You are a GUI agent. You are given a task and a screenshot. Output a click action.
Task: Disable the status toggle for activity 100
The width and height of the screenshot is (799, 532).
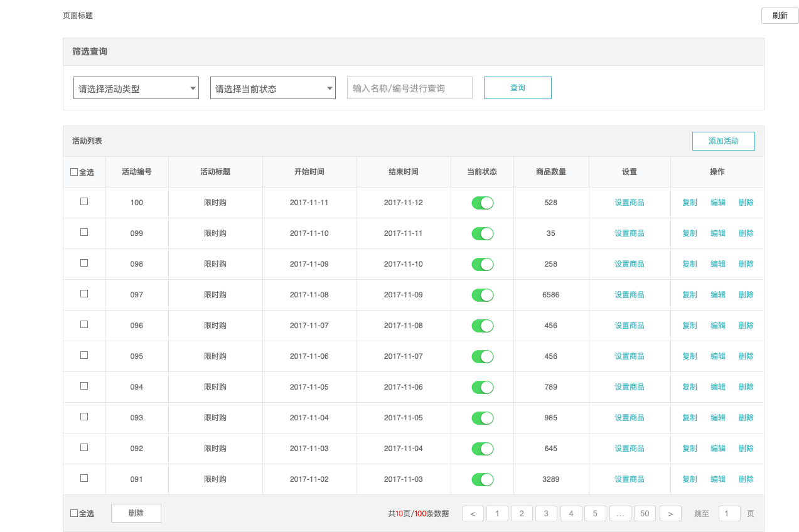click(482, 203)
